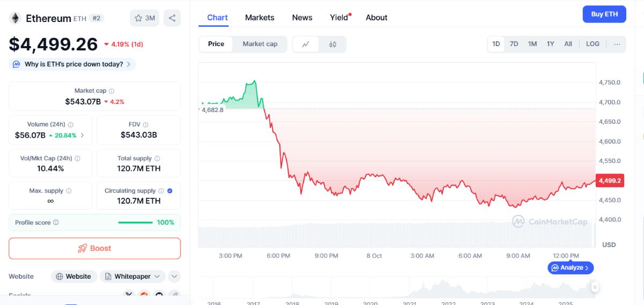Click the 24h volume bars area
Viewport: 644px width, 305px height.
(396, 235)
